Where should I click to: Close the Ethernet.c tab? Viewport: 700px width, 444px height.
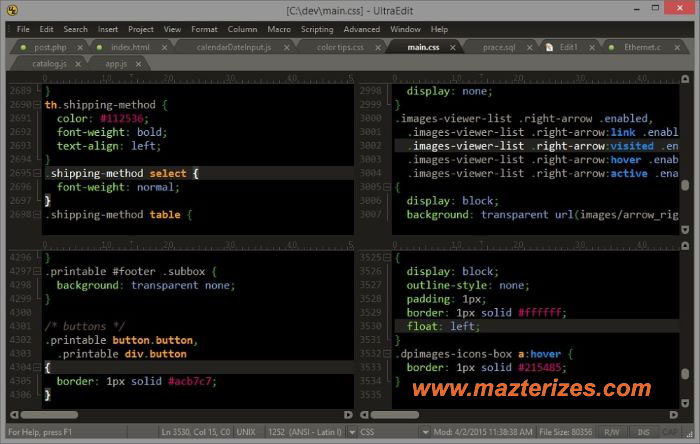(677, 47)
